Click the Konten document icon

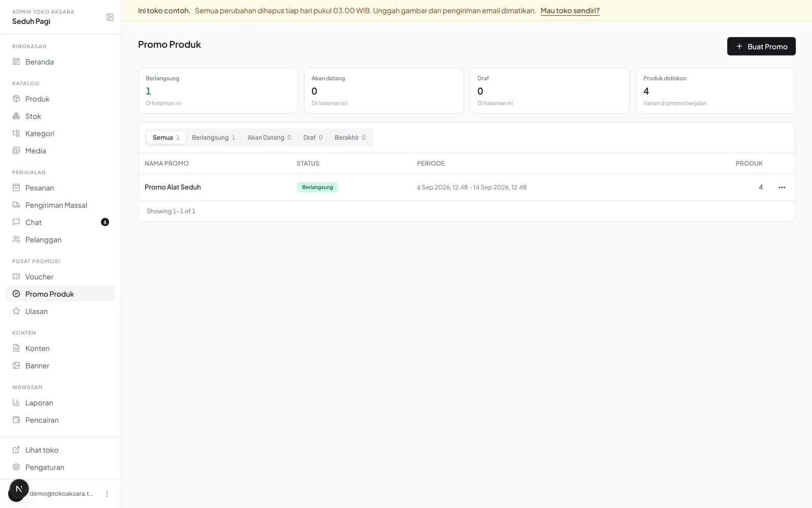16,348
